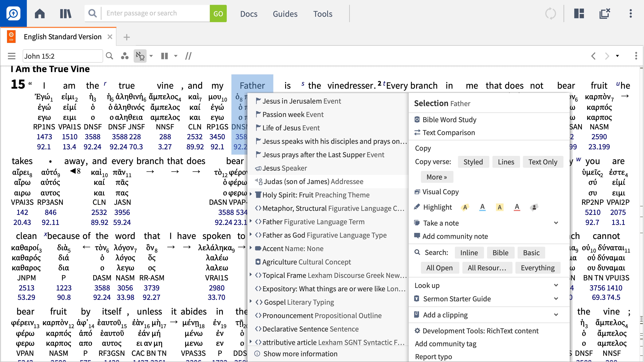Open Bible Word Study

tap(449, 120)
